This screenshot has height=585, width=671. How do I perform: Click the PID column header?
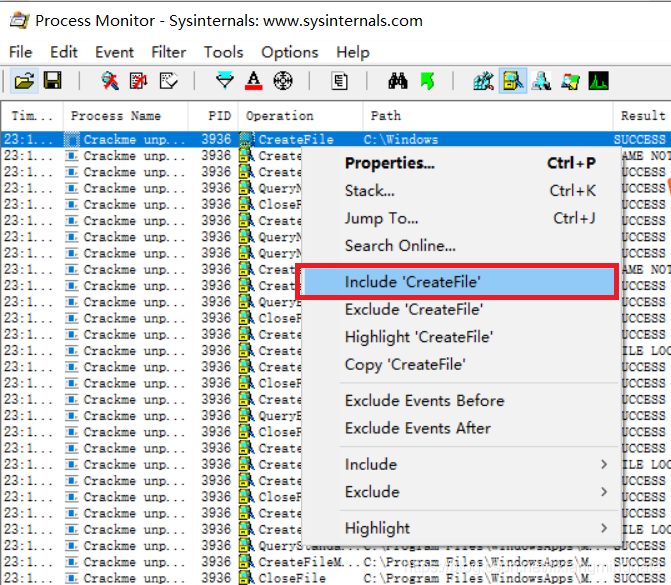pyautogui.click(x=214, y=116)
